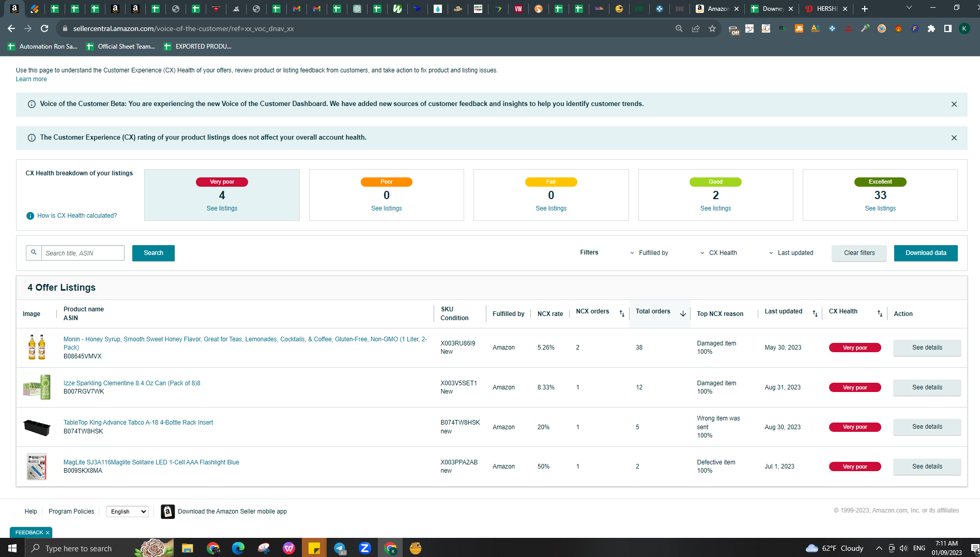This screenshot has width=980, height=557.
Task: Open the MagLite Solitaire LED product link
Action: [151, 462]
